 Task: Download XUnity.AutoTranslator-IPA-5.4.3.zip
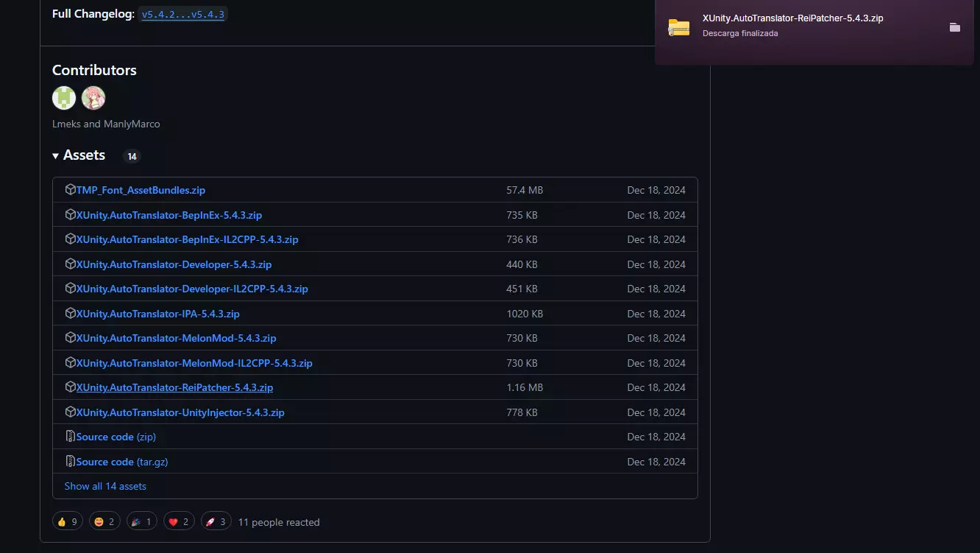coord(158,314)
